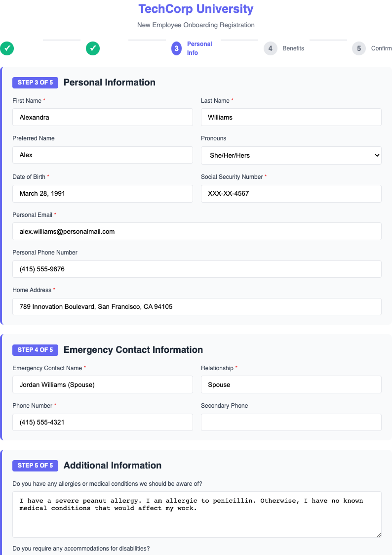Click the Personal Info step label
Screen dimensions: 392x555
(199, 48)
